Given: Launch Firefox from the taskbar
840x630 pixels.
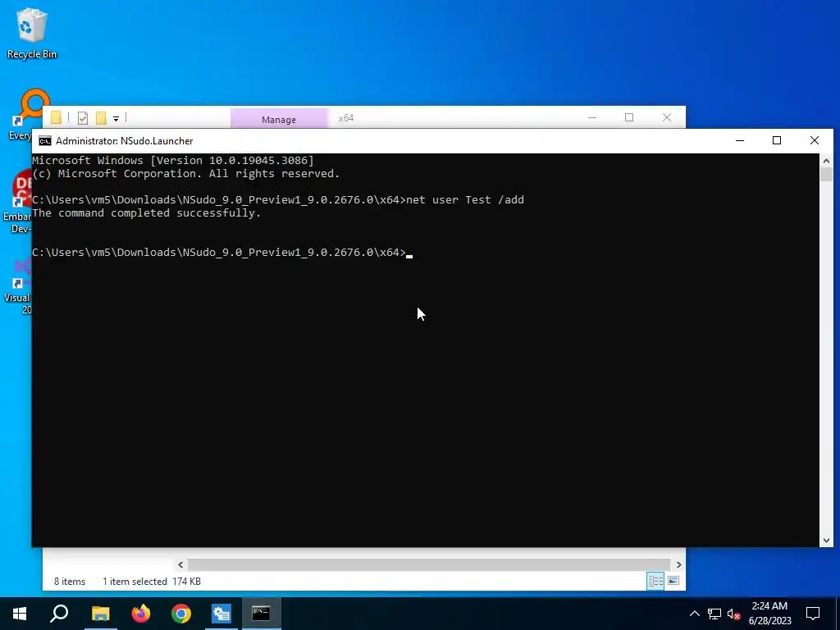Looking at the screenshot, I should click(x=141, y=614).
